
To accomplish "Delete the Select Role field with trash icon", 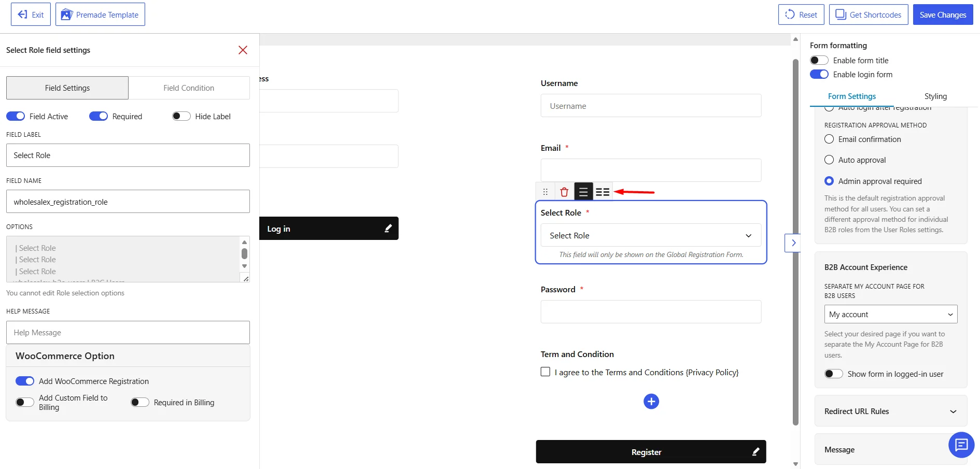I will (x=564, y=192).
